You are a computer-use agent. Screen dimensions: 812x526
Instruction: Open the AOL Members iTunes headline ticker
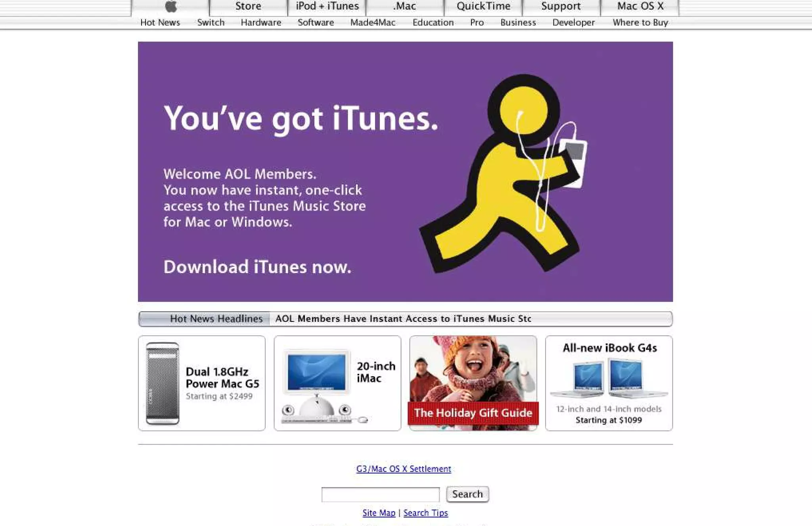coord(403,319)
